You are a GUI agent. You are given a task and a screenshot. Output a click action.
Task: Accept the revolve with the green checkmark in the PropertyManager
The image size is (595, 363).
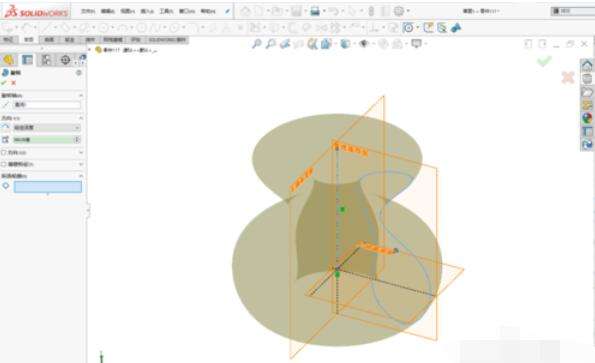tap(4, 83)
